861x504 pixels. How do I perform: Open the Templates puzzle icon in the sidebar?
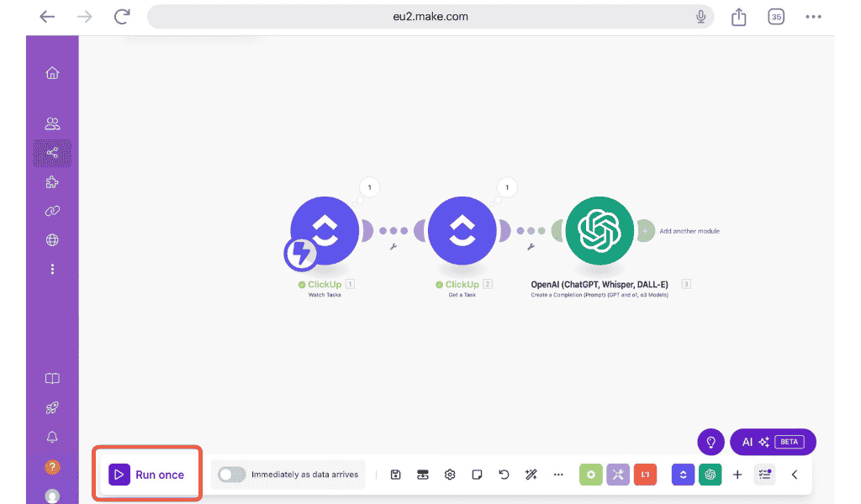(52, 182)
